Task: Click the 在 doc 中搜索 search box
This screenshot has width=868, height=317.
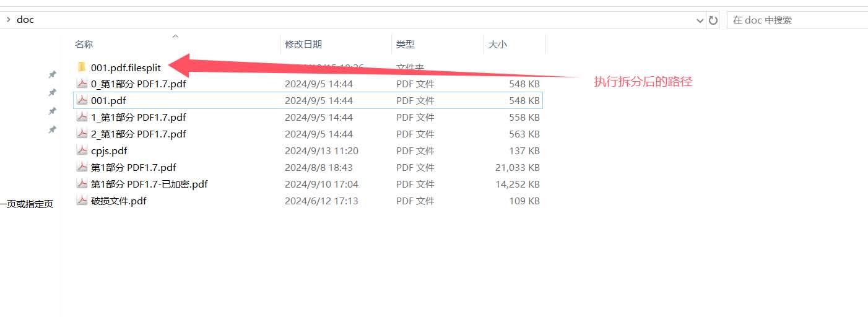Action: 797,20
